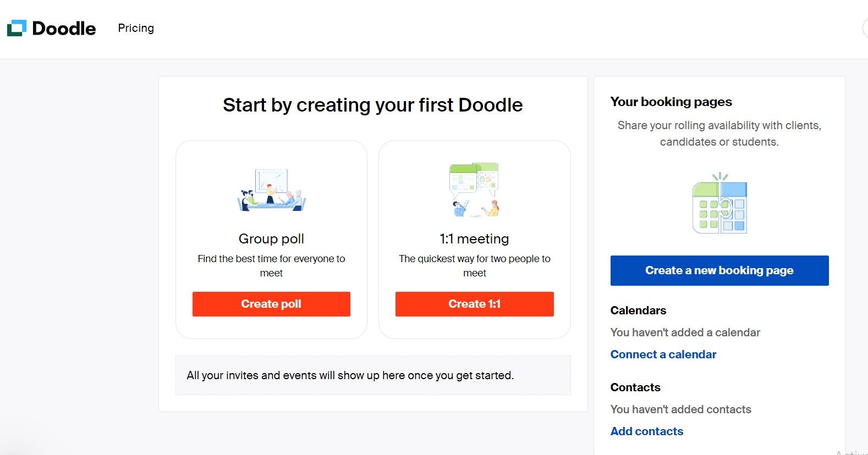
Task: Click the partially visible profile circle in header
Action: (x=865, y=29)
